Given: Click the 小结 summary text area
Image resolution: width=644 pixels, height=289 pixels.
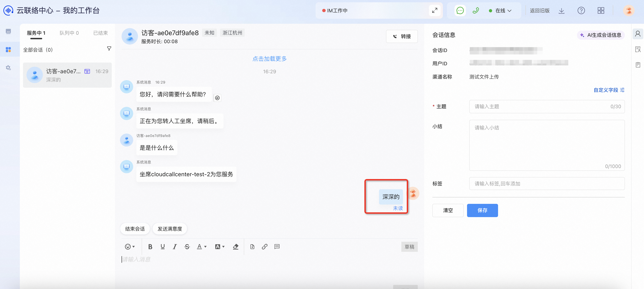Looking at the screenshot, I should [547, 145].
